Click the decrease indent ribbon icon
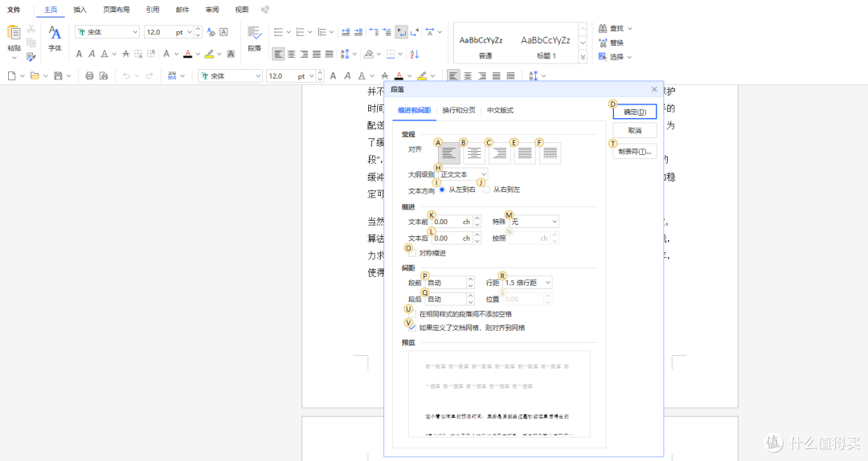Viewport: 868px width, 461px height. [346, 32]
